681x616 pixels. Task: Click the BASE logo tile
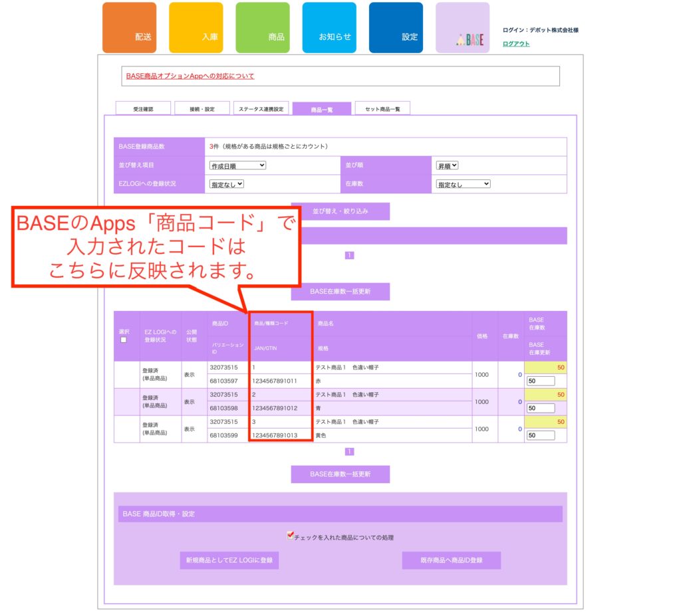[462, 28]
